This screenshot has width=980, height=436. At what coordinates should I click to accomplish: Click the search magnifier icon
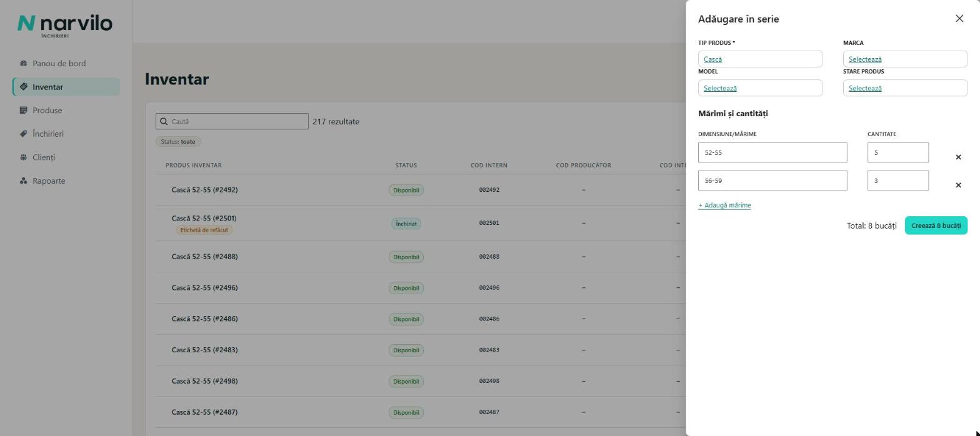(164, 121)
